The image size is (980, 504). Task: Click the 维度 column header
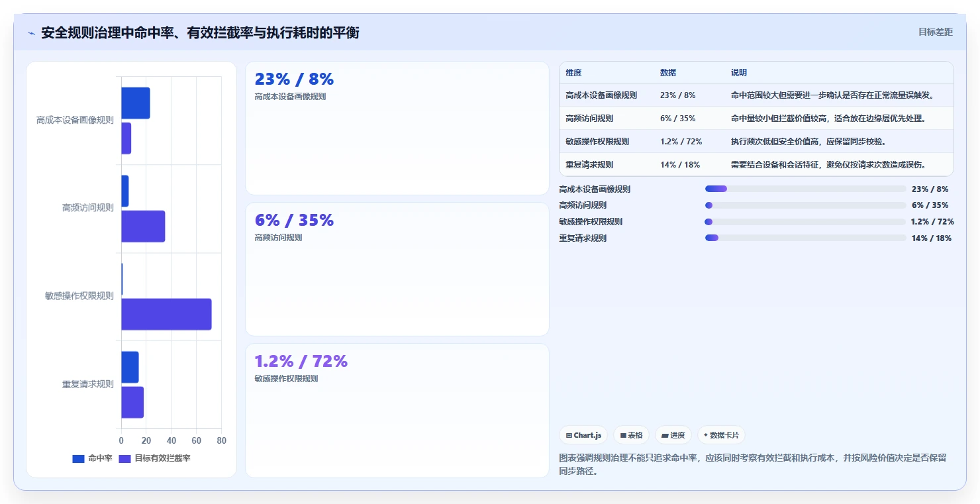[x=573, y=73]
